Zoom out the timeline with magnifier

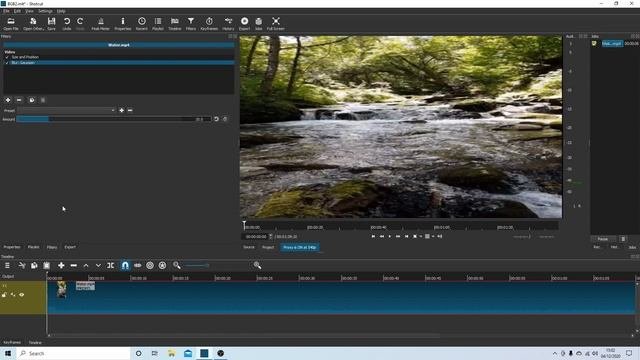click(x=177, y=265)
